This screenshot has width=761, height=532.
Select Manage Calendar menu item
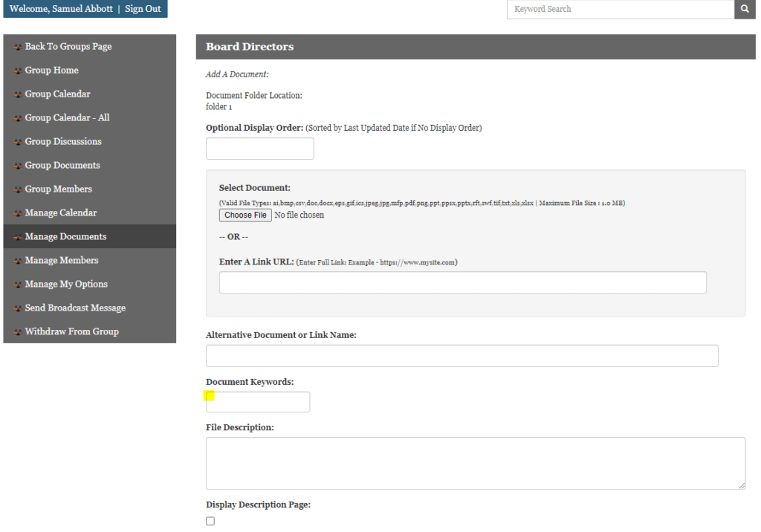[x=61, y=213]
